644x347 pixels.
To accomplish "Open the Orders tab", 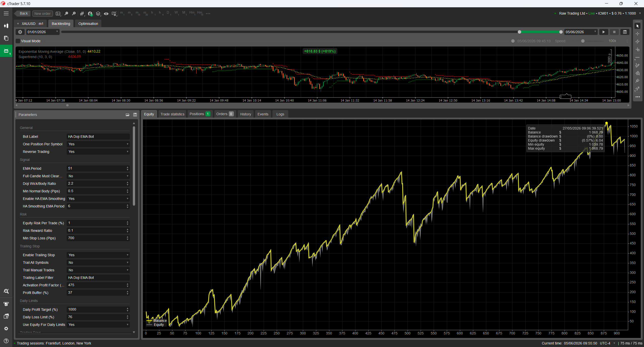I will [225, 114].
